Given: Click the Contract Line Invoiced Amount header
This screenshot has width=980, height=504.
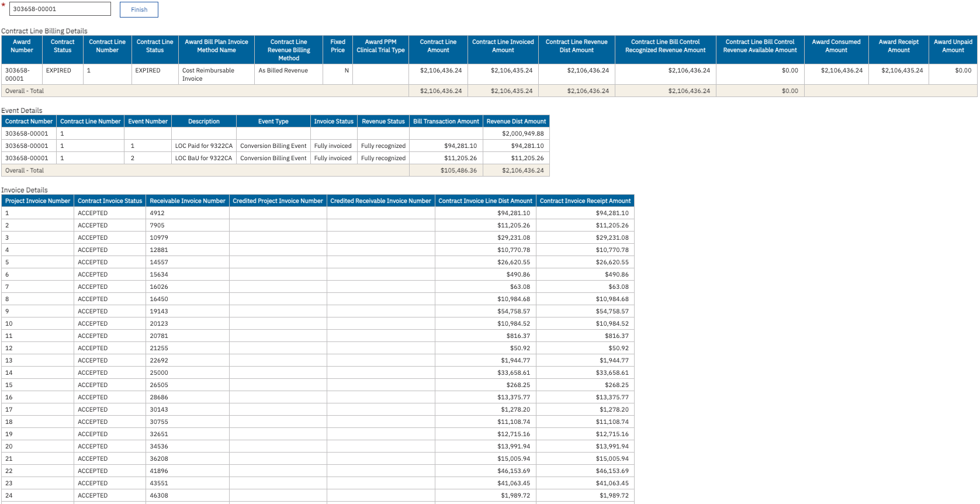Looking at the screenshot, I should coord(503,50).
